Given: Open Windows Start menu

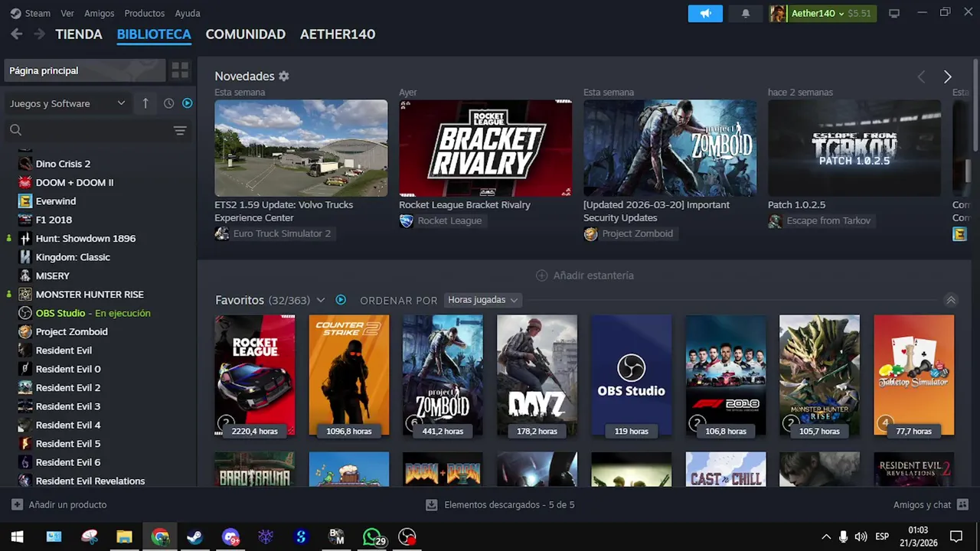Looking at the screenshot, I should [17, 537].
